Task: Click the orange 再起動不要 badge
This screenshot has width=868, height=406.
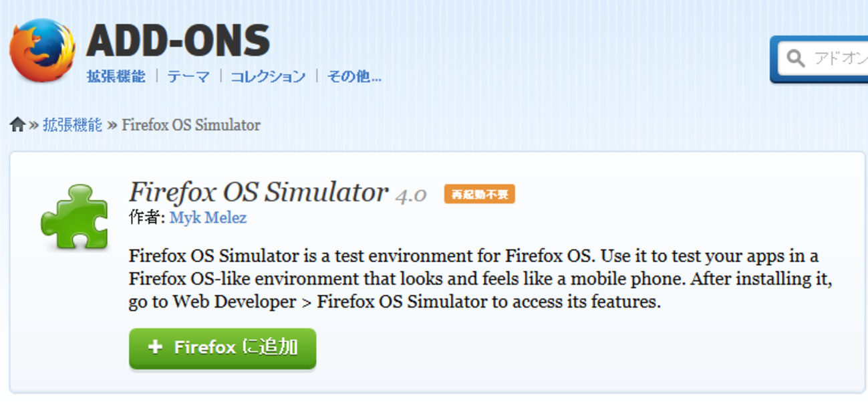Action: tap(479, 195)
